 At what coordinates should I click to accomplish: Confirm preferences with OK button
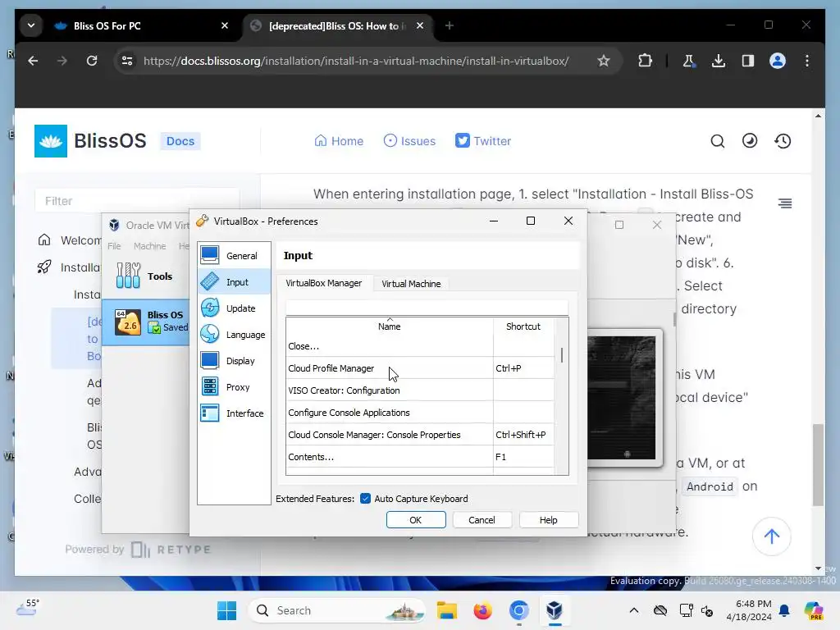(x=416, y=519)
